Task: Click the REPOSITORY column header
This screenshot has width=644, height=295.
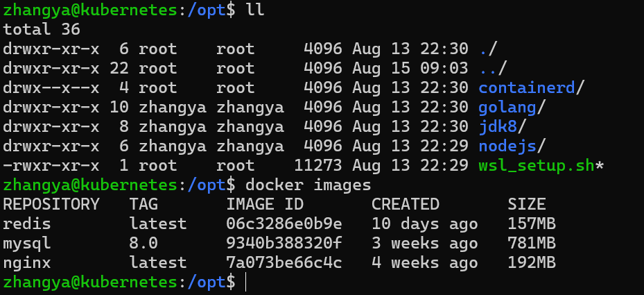Action: [51, 205]
